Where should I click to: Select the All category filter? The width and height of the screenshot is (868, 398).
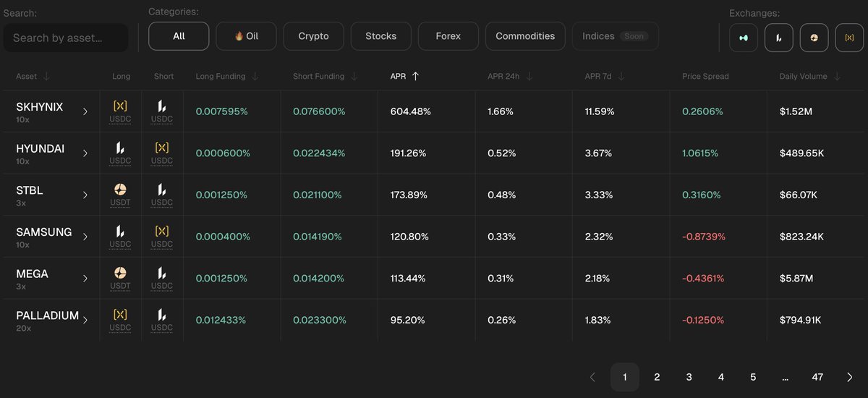pos(179,36)
